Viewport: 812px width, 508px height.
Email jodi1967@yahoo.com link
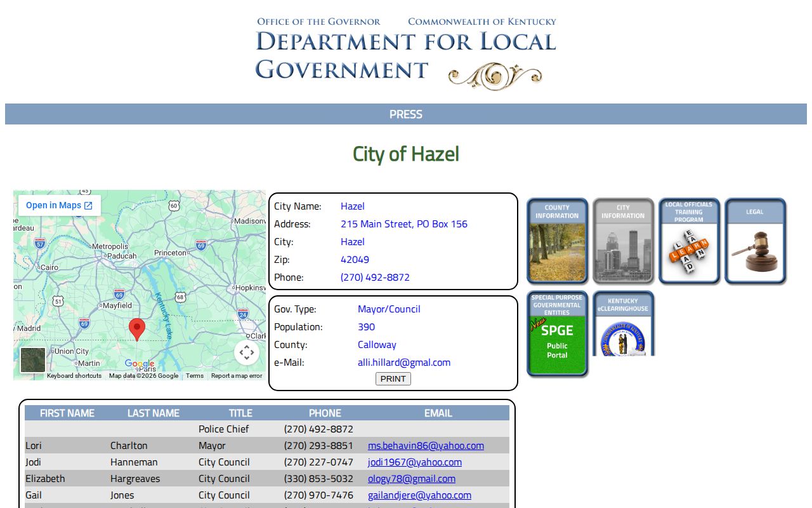tap(415, 462)
